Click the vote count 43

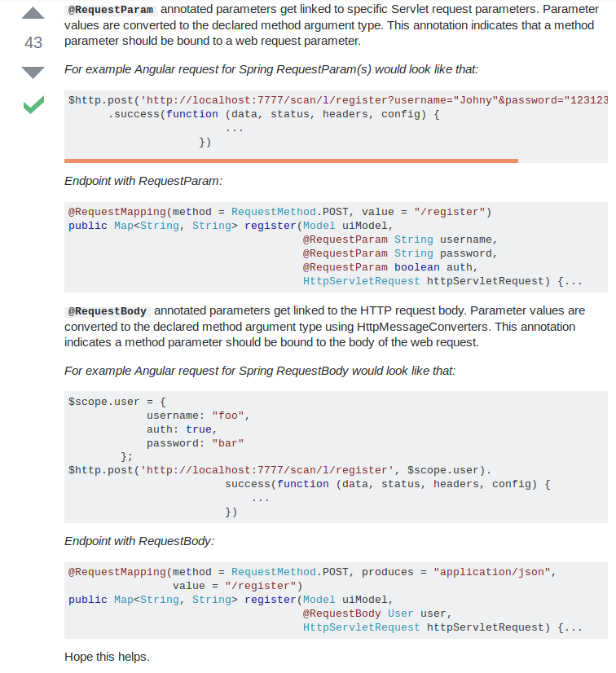(33, 42)
